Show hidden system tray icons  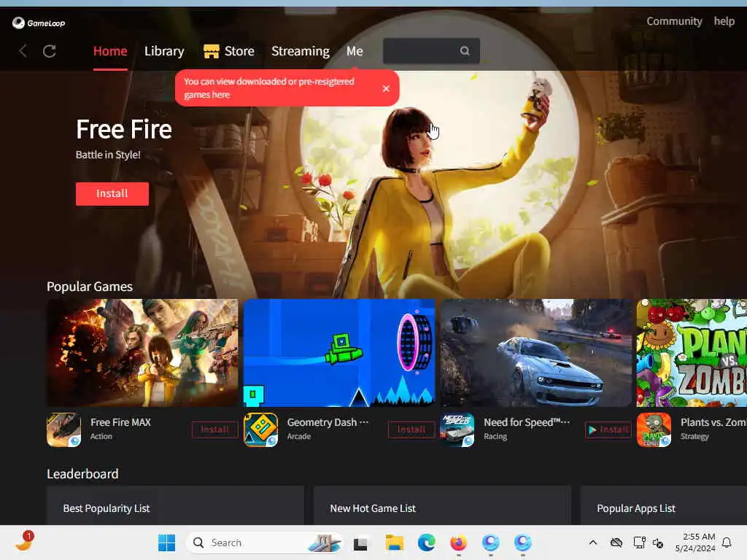click(x=593, y=542)
